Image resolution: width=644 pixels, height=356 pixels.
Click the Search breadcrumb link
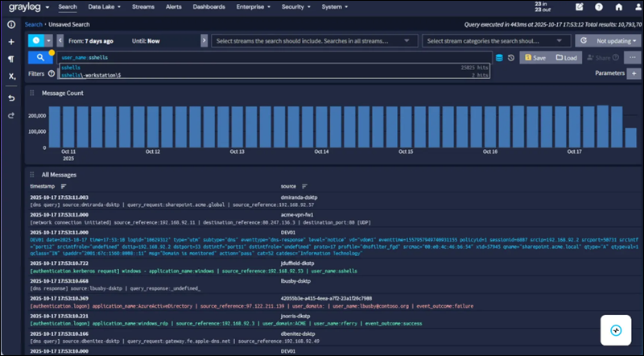pyautogui.click(x=33, y=25)
